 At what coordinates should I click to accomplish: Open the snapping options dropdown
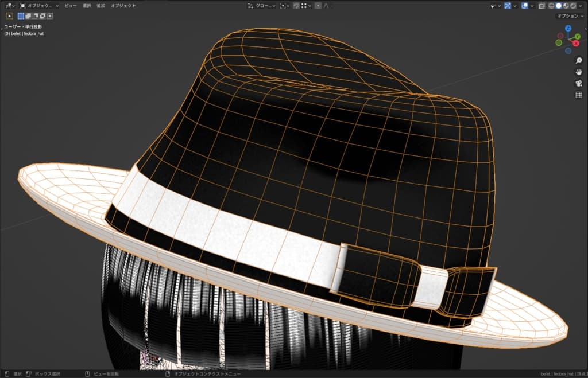click(307, 6)
